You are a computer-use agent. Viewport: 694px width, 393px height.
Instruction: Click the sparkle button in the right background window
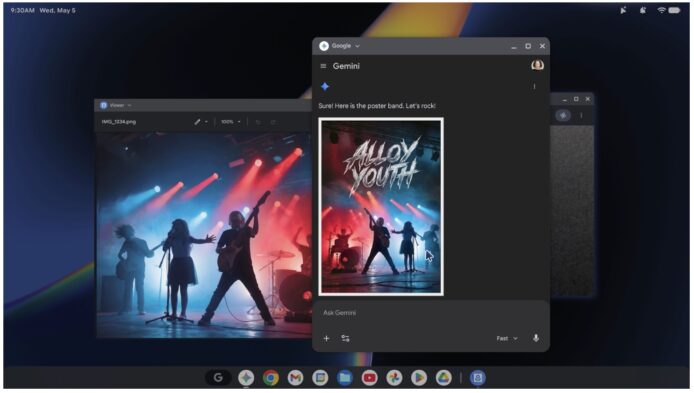click(x=563, y=115)
